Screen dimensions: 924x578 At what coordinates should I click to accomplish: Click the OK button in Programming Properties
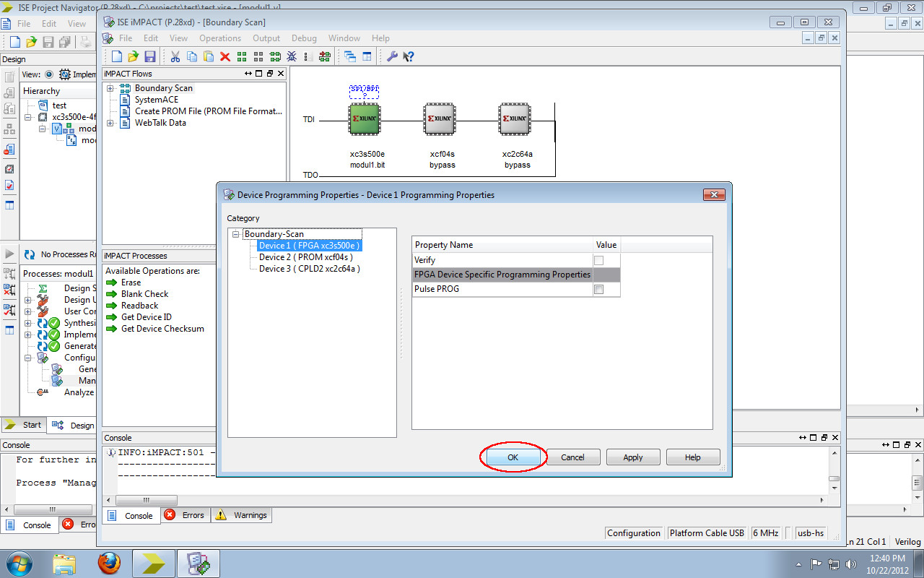513,457
